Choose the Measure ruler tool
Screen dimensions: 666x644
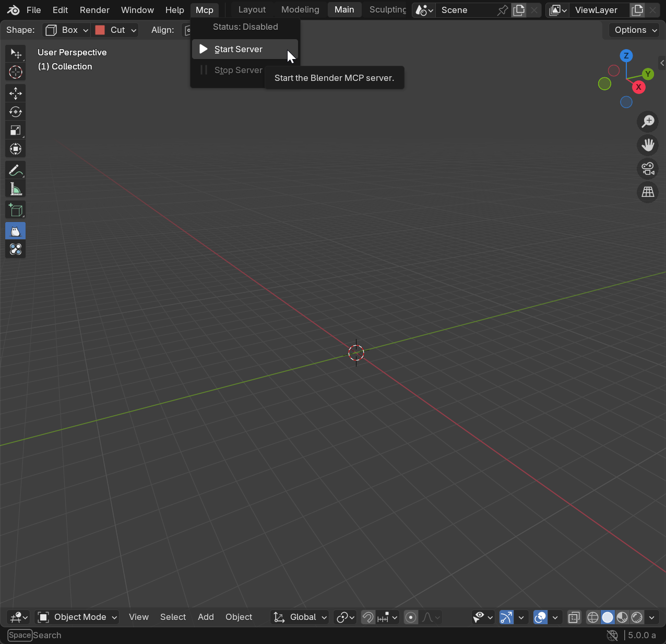point(16,189)
